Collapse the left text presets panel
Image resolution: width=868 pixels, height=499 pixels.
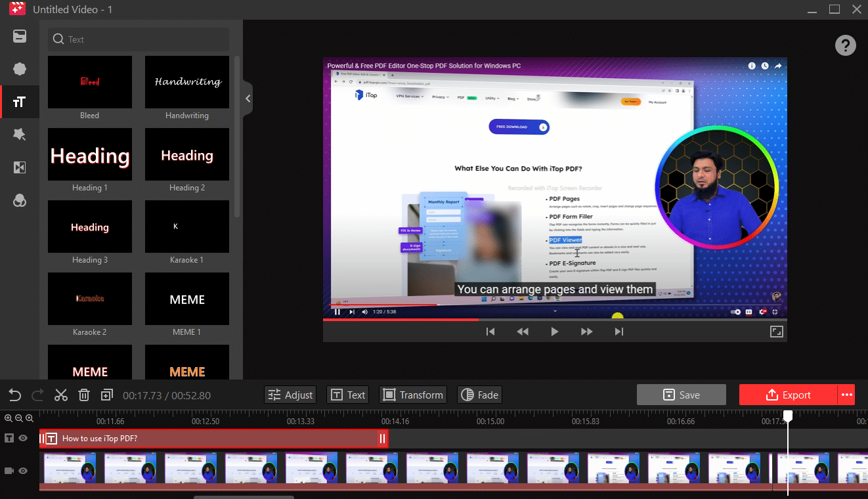click(248, 98)
